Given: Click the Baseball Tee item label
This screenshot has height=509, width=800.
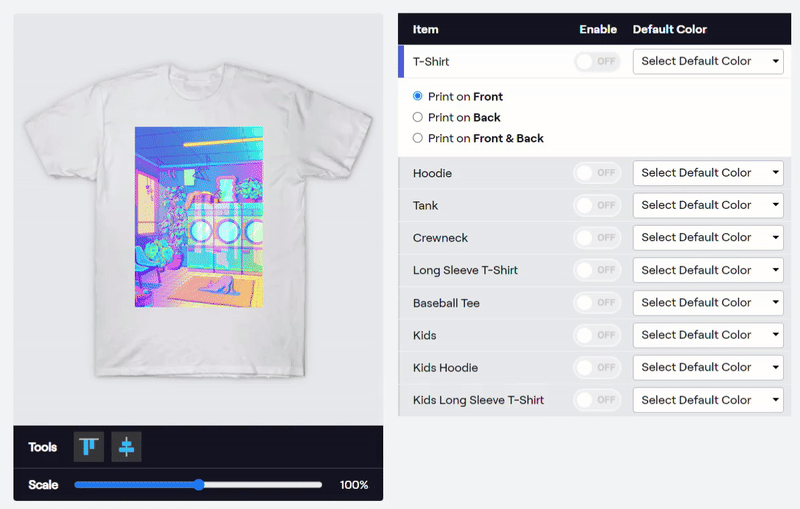Looking at the screenshot, I should 446,303.
